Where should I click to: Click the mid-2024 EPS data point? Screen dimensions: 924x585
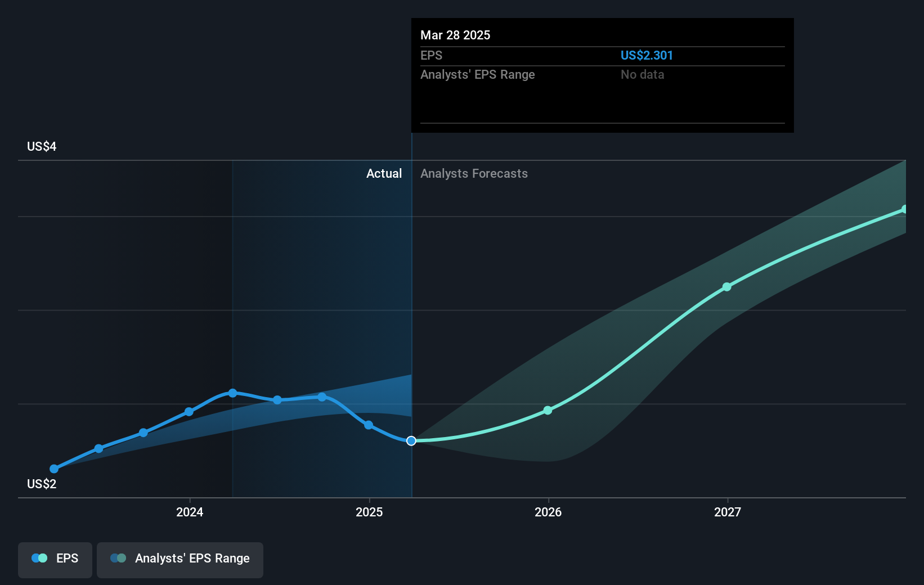tap(277, 400)
